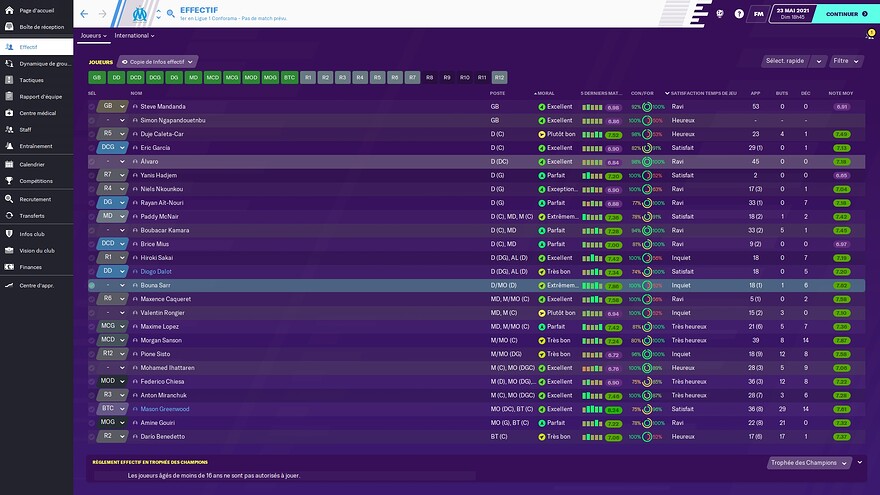The image size is (880, 495).
Task: Toggle selection circle for Bouna Sarr
Action: click(x=92, y=285)
